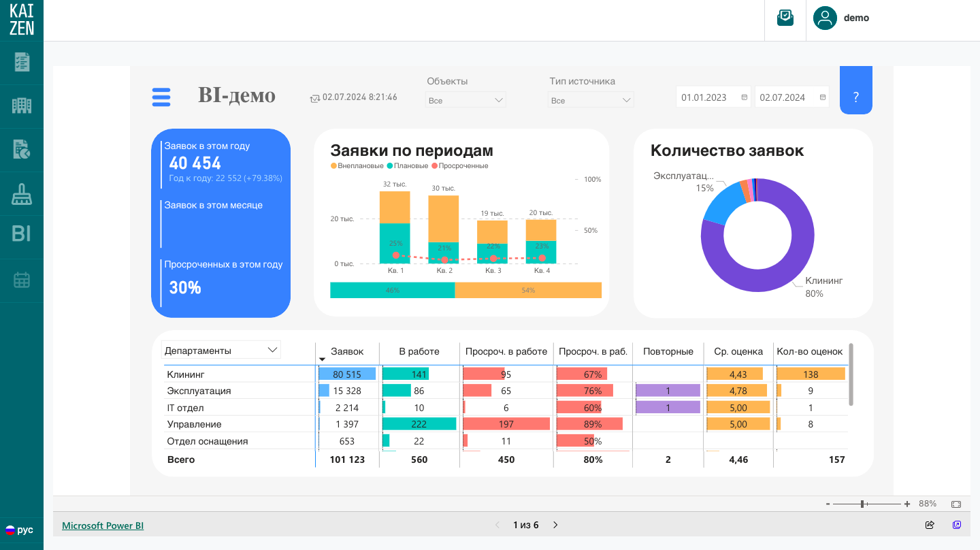The height and width of the screenshot is (550, 980).
Task: Click the 30% overdue this year value
Action: point(185,288)
